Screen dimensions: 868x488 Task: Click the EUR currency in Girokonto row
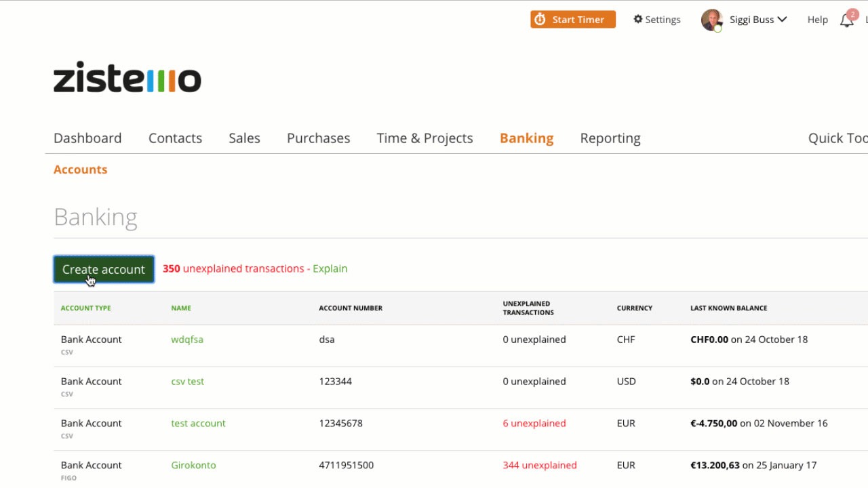pyautogui.click(x=626, y=466)
